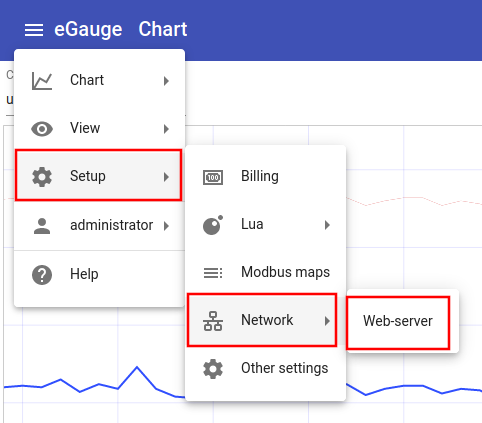This screenshot has height=423, width=482.
Task: Expand the Chart submenu arrow
Action: tap(166, 81)
